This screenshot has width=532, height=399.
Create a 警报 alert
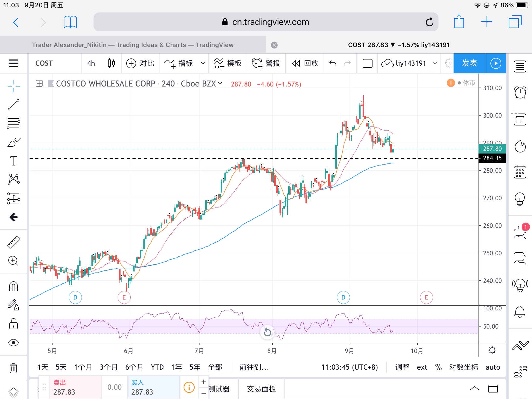coord(266,63)
